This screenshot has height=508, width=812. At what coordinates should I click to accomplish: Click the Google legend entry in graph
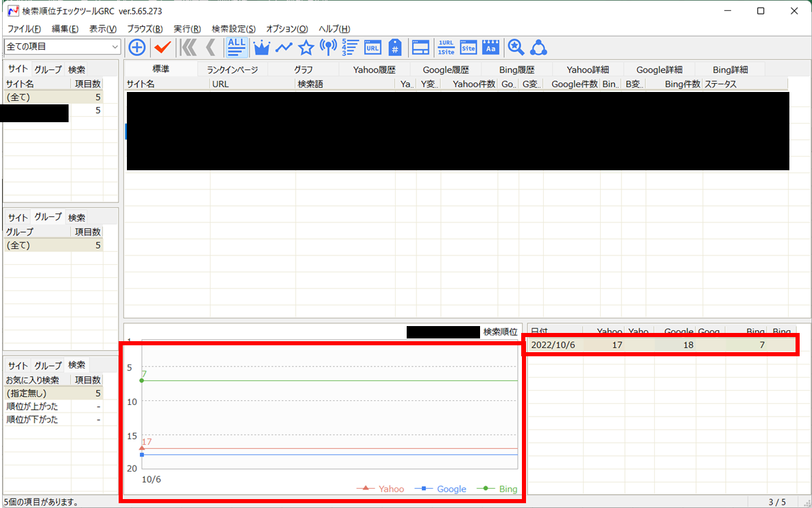pos(441,489)
